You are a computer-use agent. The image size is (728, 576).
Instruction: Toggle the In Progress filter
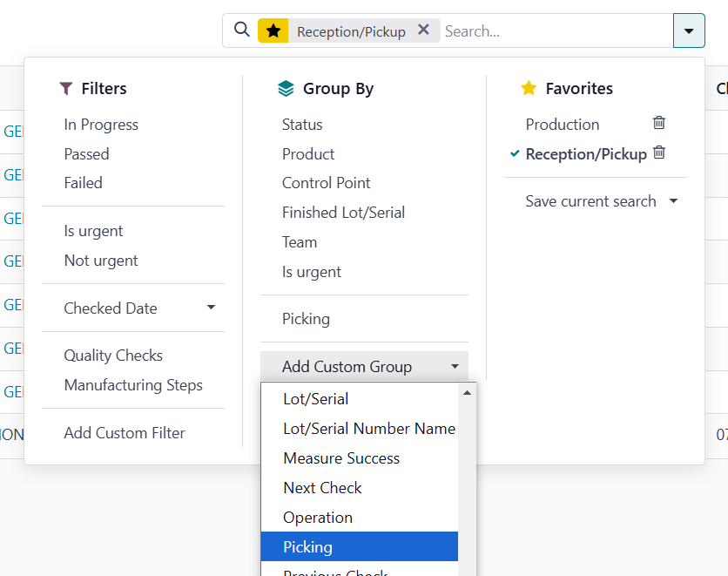[101, 125]
